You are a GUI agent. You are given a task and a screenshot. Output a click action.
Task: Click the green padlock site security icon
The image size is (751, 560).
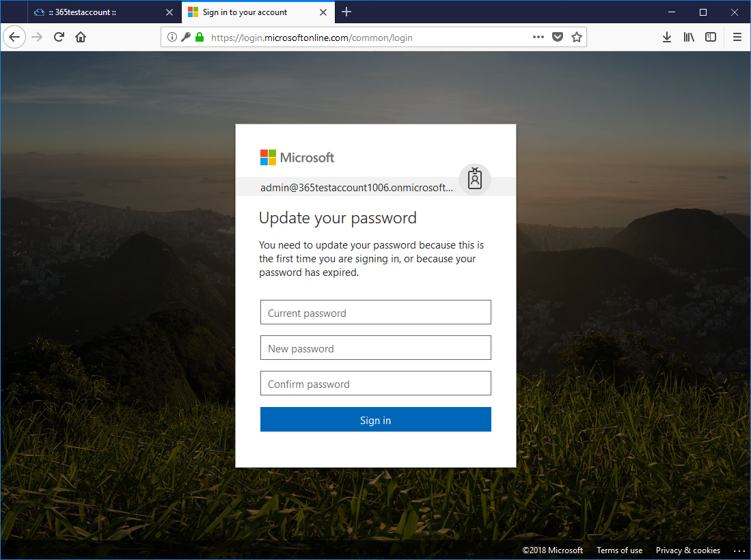point(200,38)
